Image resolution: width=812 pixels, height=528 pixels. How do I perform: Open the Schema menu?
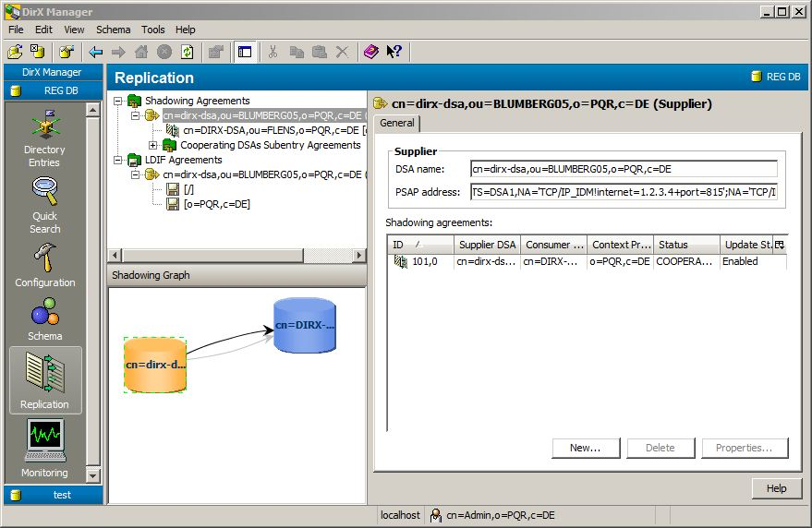(113, 30)
